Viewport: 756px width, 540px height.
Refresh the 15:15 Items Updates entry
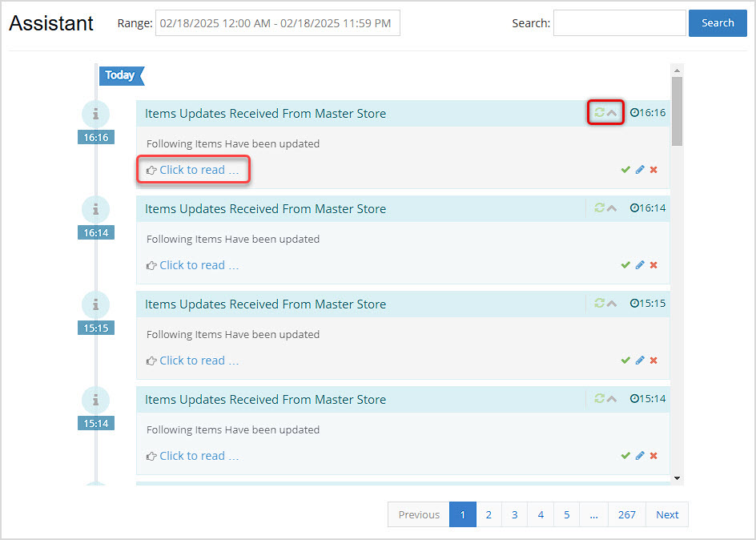click(599, 303)
